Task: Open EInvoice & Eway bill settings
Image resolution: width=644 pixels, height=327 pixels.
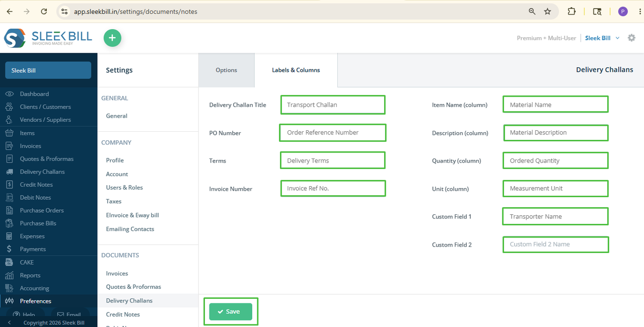Action: point(132,215)
